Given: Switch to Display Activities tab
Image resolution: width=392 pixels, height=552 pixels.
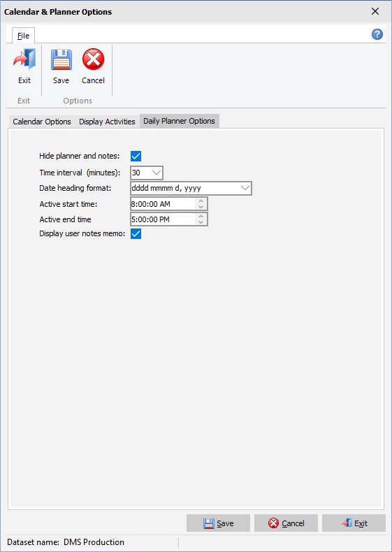Looking at the screenshot, I should click(107, 122).
